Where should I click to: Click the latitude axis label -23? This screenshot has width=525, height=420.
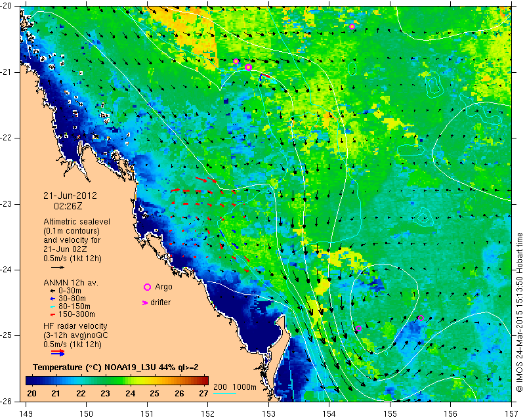tap(6, 203)
